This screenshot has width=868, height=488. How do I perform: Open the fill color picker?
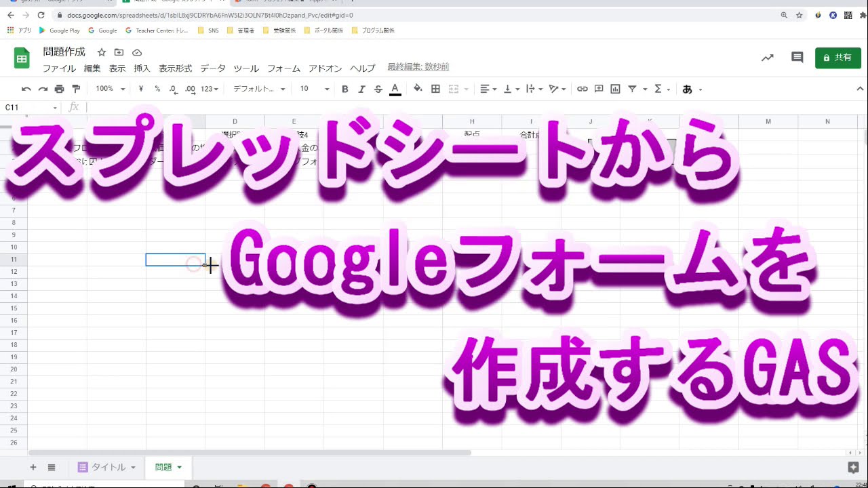pyautogui.click(x=418, y=89)
